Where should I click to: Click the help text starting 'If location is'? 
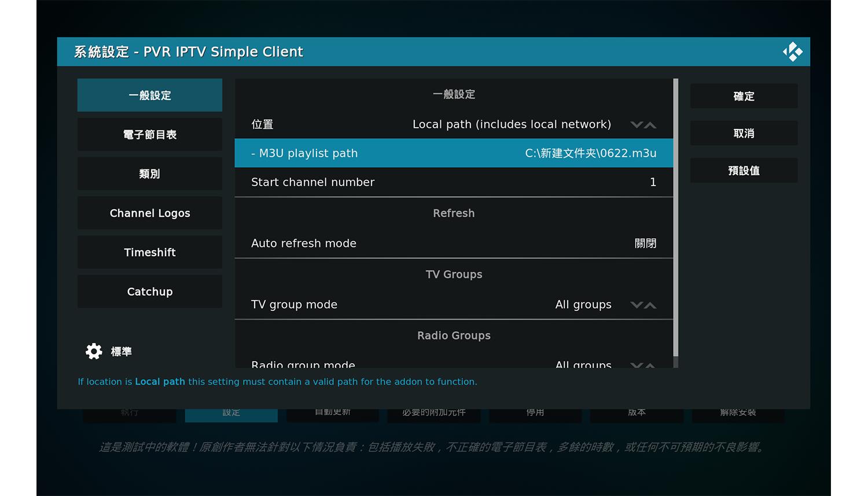click(x=278, y=382)
